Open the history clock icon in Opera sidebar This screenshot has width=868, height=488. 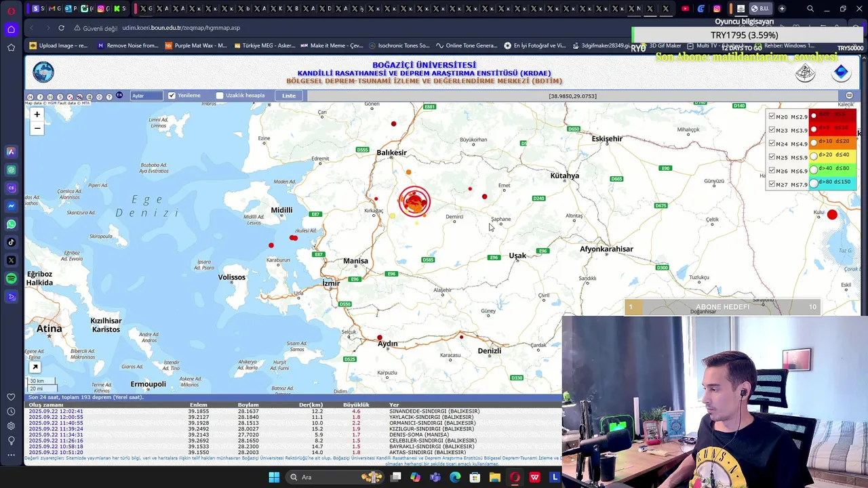(11, 411)
